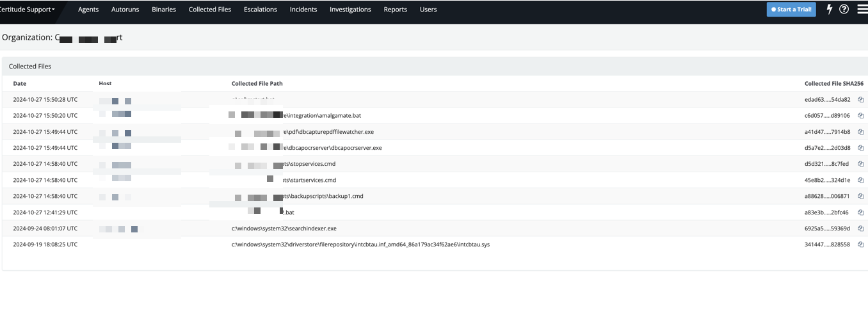Open the hamburger menu icon

pyautogui.click(x=862, y=10)
